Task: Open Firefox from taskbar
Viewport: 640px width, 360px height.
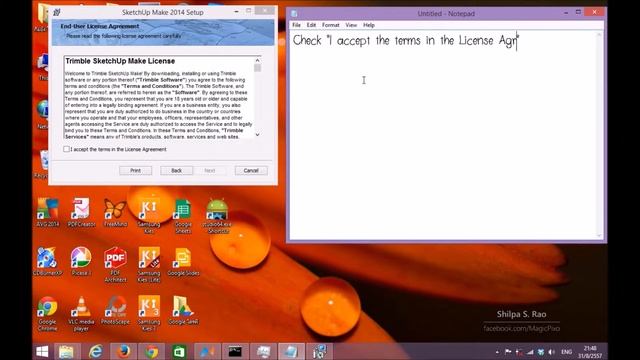Action: point(123,351)
